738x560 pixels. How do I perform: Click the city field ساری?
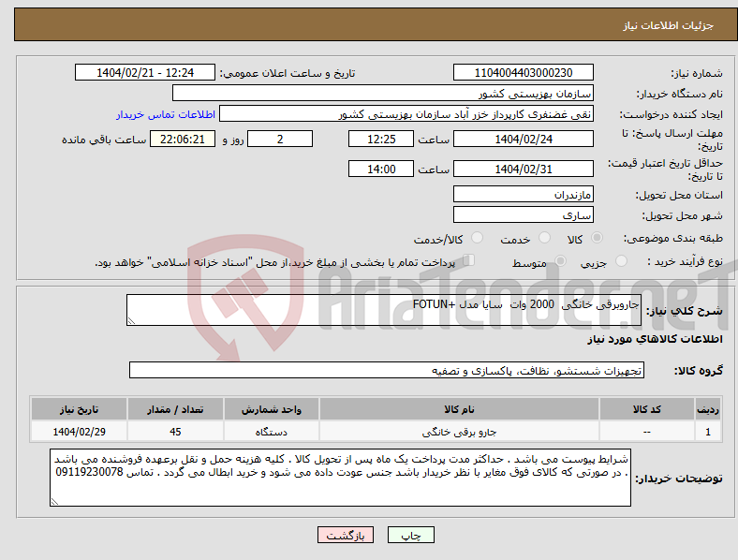coord(523,215)
